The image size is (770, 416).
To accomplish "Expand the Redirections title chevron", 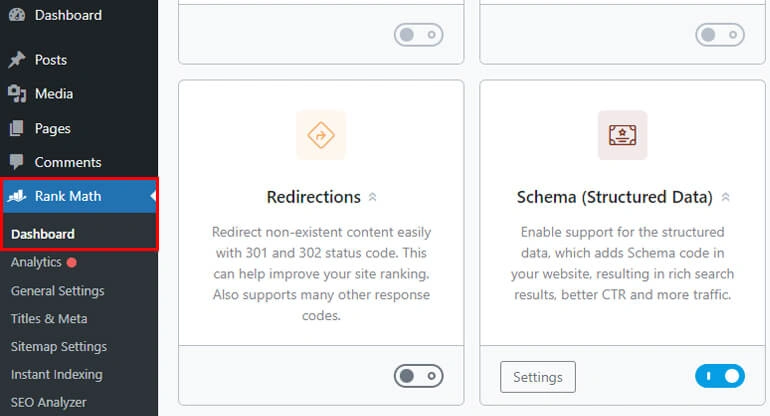I will click(x=373, y=198).
